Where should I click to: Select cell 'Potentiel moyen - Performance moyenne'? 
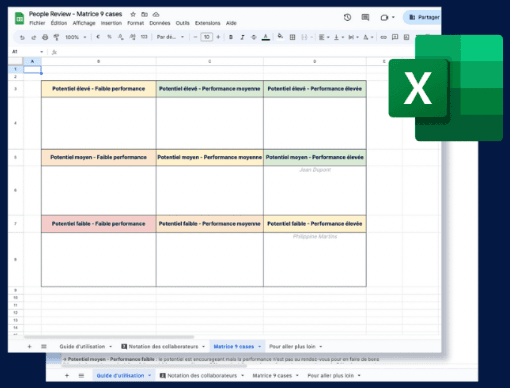209,157
